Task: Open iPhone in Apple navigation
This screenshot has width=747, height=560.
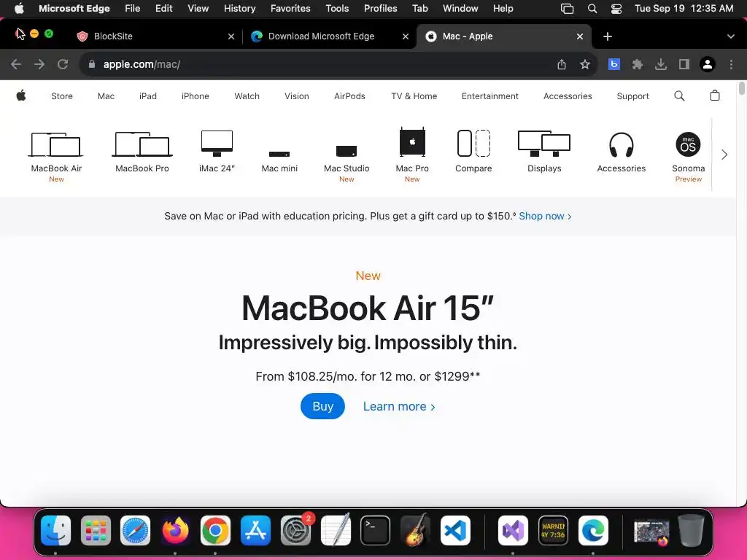Action: tap(196, 96)
